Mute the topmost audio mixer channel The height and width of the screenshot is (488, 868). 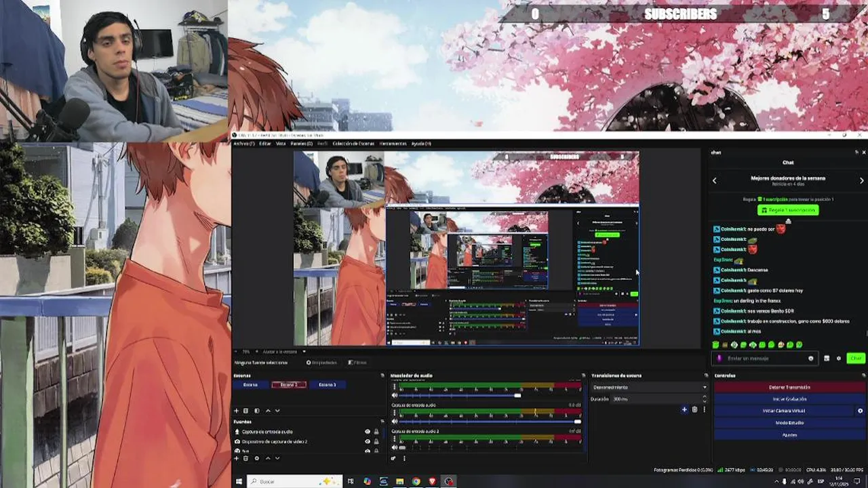pos(395,395)
